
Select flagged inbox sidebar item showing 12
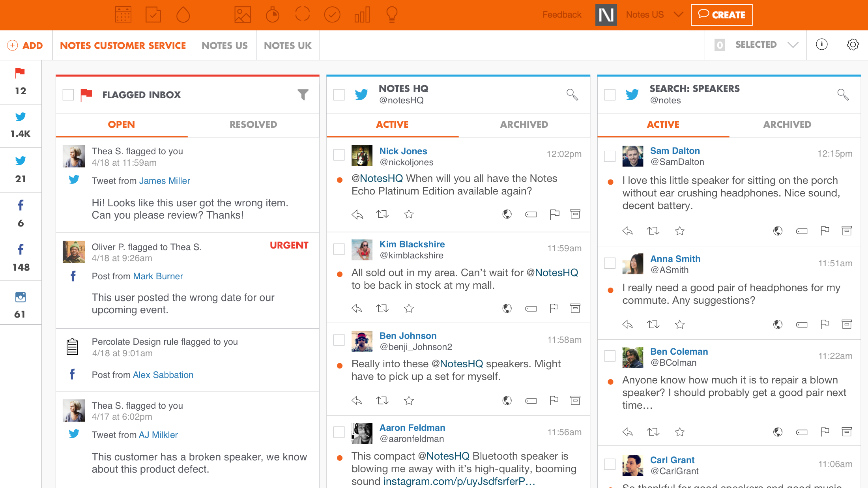pyautogui.click(x=21, y=82)
